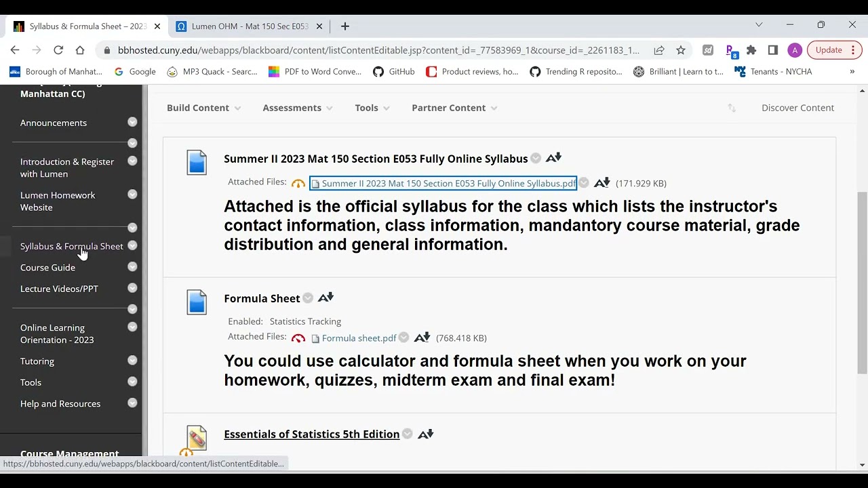Screen dimensions: 868x488
Task: Open Tools in the course menu sidebar
Action: click(31, 382)
